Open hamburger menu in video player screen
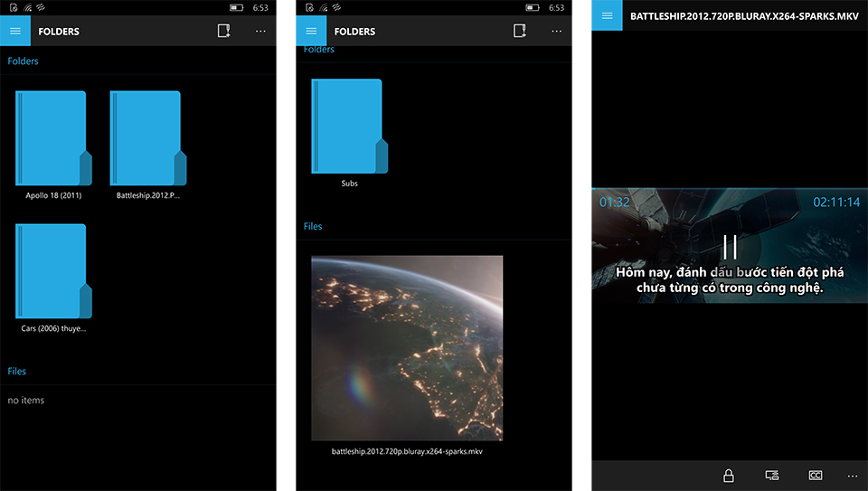868x491 pixels. (607, 15)
